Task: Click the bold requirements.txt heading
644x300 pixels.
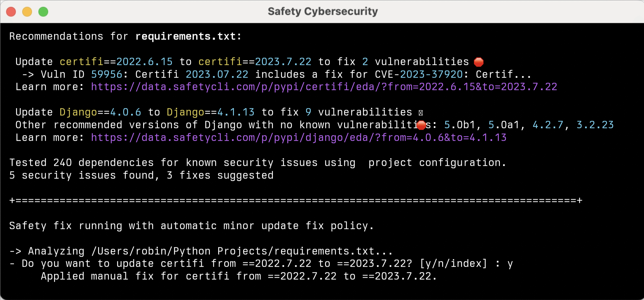Action: tap(188, 36)
